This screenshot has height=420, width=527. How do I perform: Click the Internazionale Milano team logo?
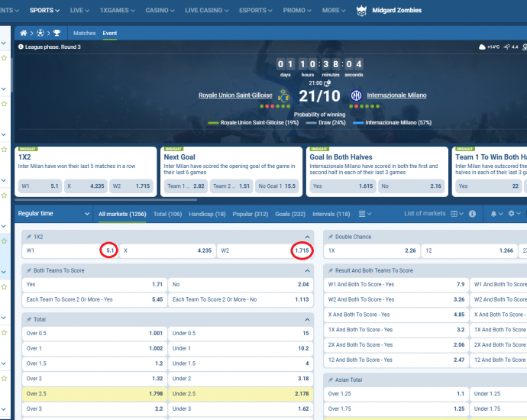(356, 96)
